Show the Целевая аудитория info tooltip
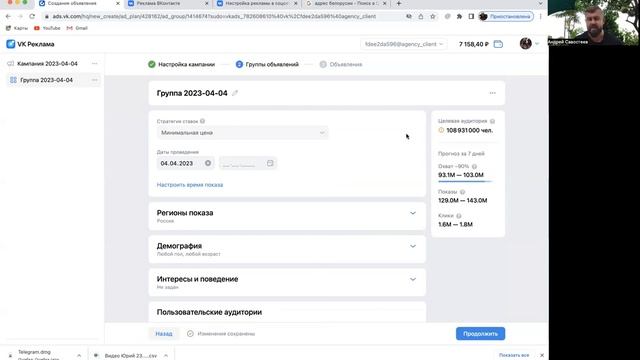Image resolution: width=640 pixels, height=360 pixels. [492, 121]
